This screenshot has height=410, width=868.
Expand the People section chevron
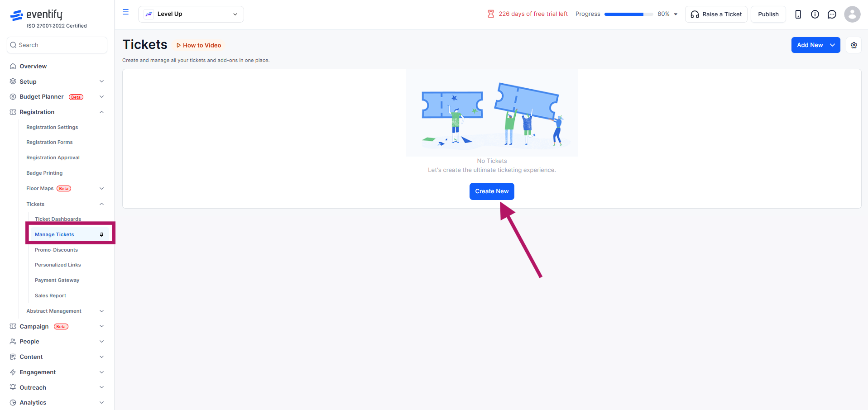coord(101,342)
